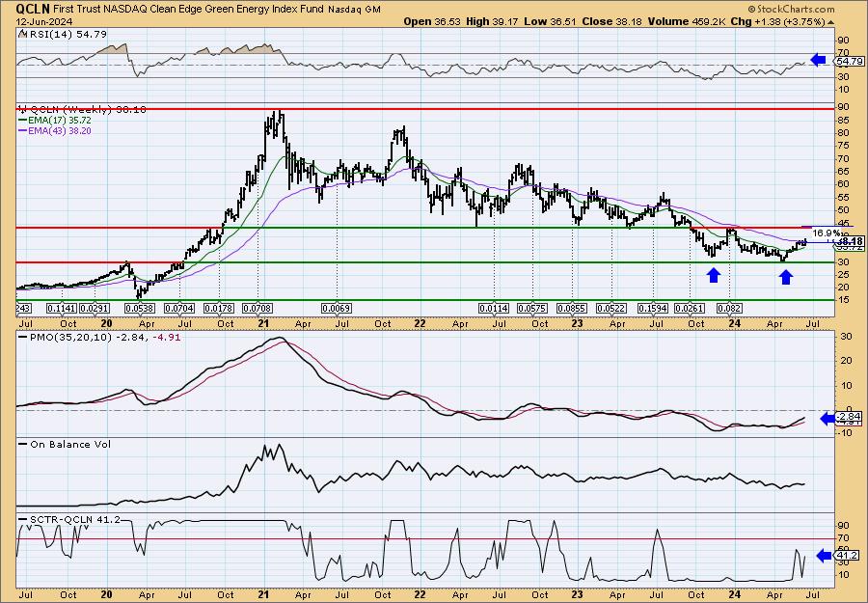Viewport: 868px width, 603px height.
Task: Click the Close 38.18 value in the header
Action: click(x=612, y=21)
